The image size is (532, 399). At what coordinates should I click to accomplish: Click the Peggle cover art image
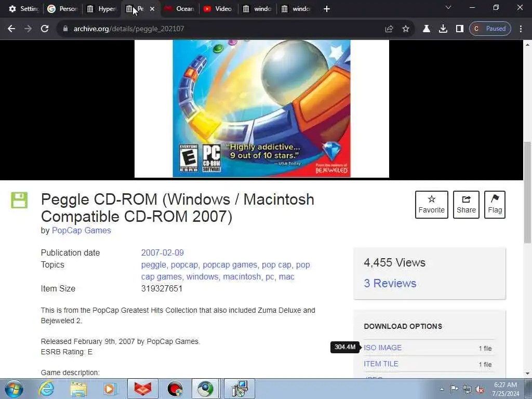(262, 109)
